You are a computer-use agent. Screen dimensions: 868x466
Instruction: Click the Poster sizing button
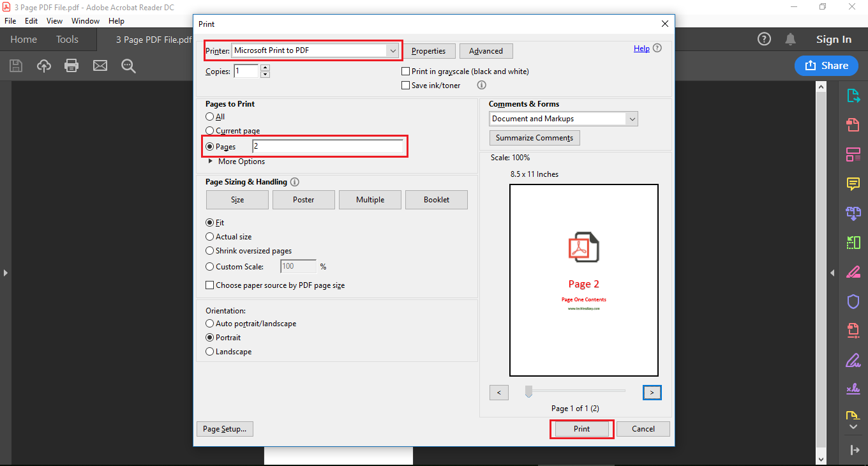(304, 200)
